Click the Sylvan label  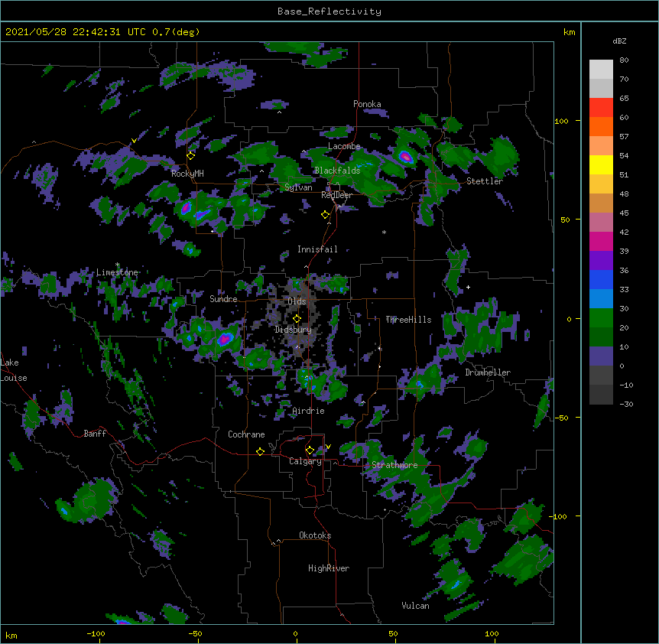298,187
